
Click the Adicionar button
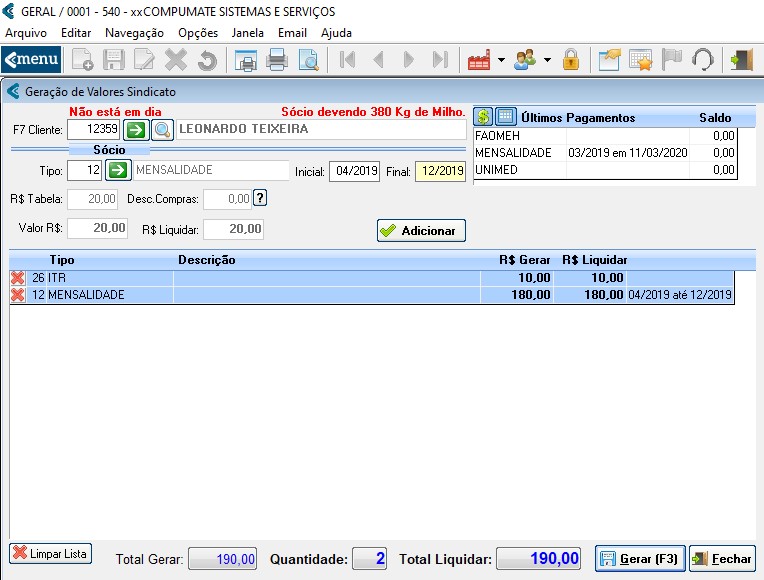tap(421, 230)
